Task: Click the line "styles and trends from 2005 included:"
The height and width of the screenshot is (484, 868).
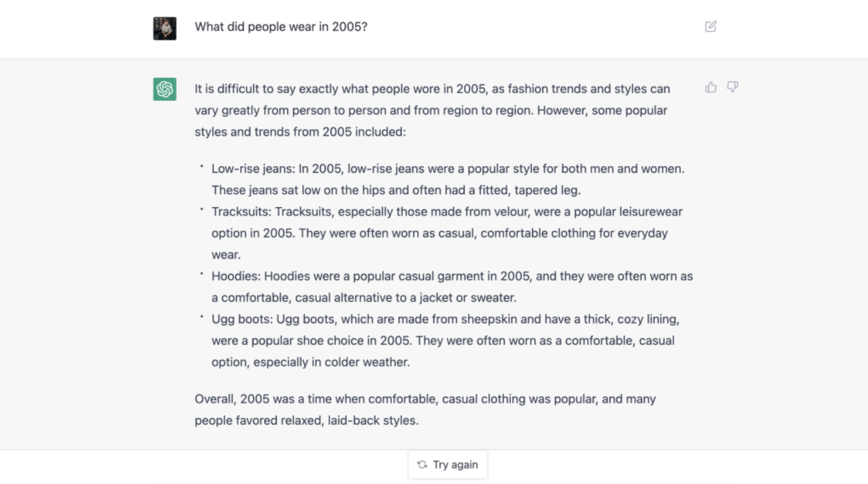Action: pos(300,132)
